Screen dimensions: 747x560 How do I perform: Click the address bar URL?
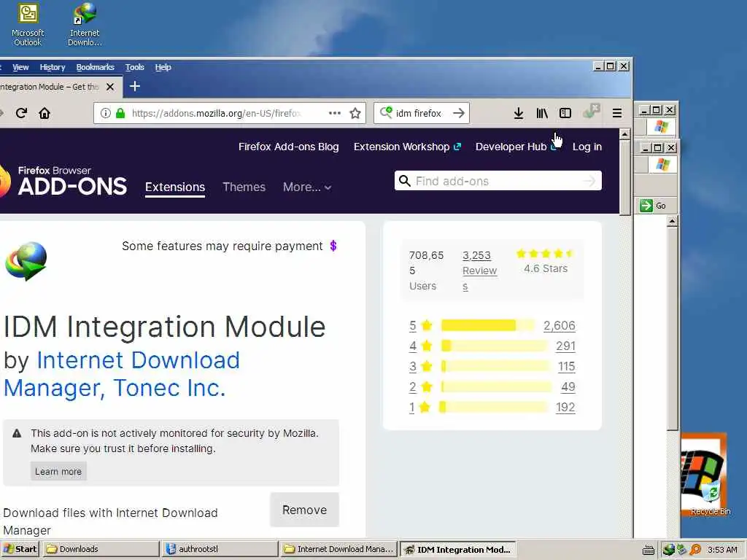[217, 113]
